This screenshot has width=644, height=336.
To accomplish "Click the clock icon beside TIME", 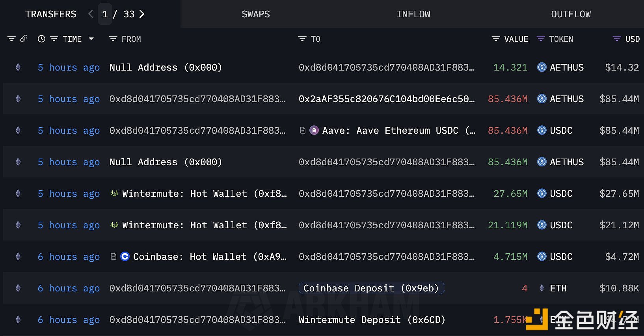I will 41,39.
